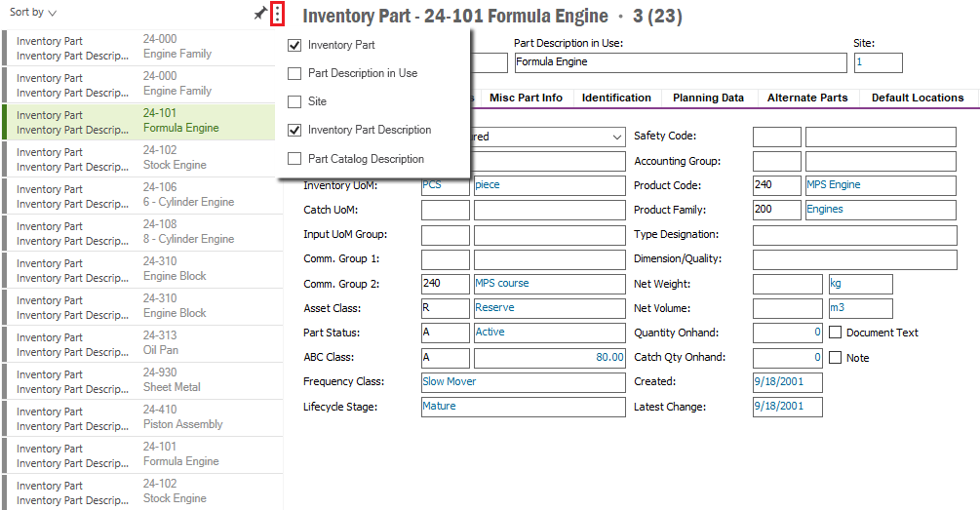Viewport: 980px width, 510px height.
Task: Switch to the Identification tab
Action: point(616,98)
